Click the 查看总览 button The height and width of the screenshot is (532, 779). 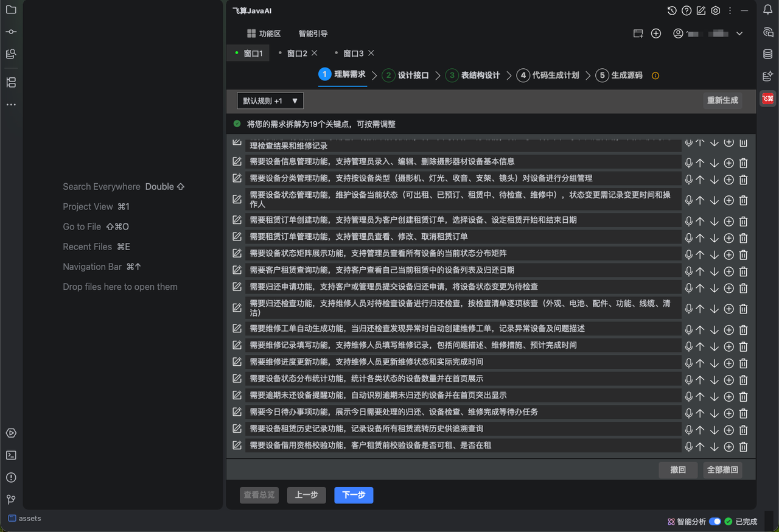point(259,495)
